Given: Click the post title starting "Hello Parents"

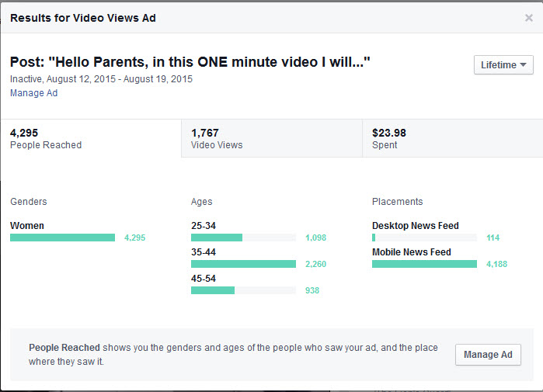Looking at the screenshot, I should 190,64.
